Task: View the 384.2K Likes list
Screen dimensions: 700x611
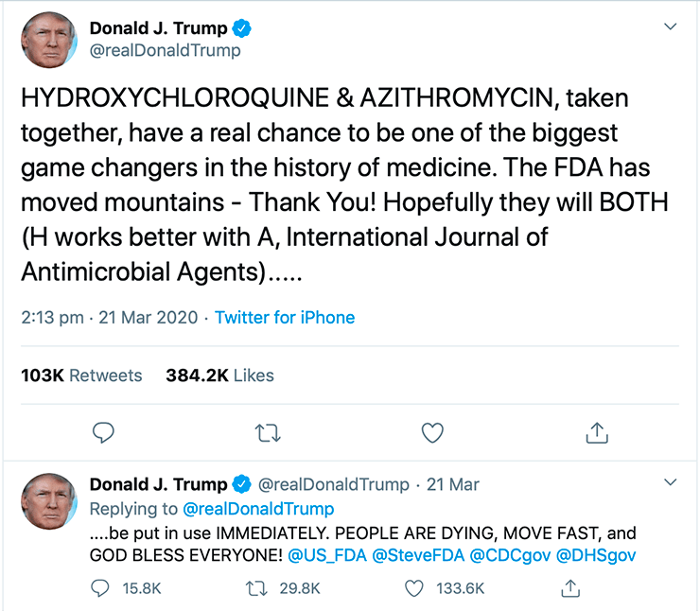Action: tap(219, 375)
